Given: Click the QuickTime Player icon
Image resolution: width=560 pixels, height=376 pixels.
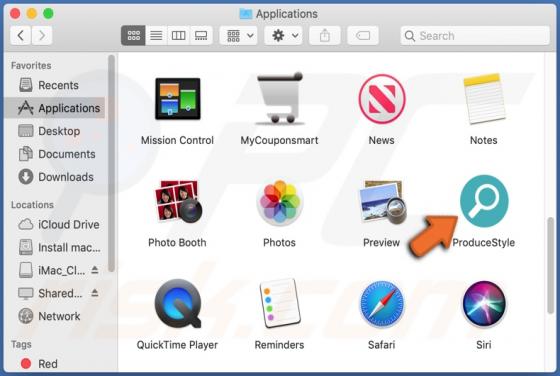Looking at the screenshot, I should [x=178, y=304].
